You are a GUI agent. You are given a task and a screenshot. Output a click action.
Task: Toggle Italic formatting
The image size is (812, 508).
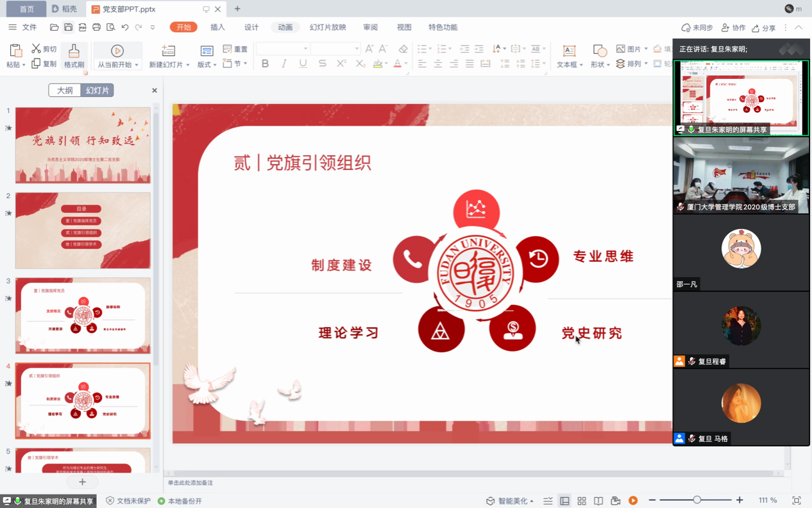[284, 63]
